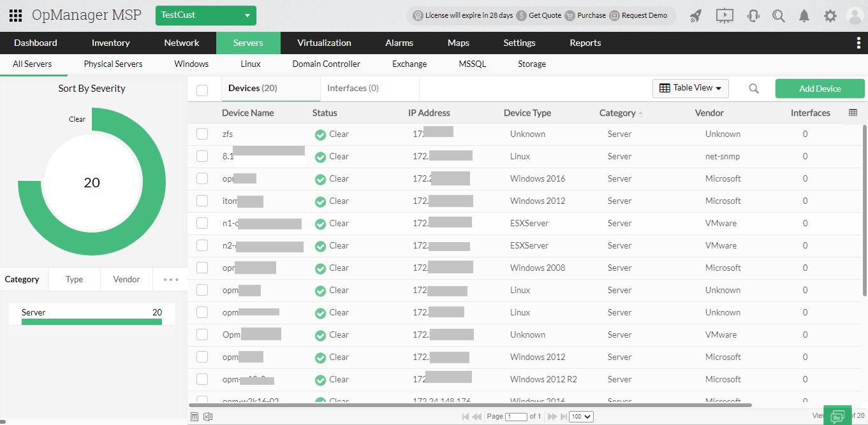This screenshot has width=868, height=425.
Task: Go to previous page arrow
Action: coord(476,417)
